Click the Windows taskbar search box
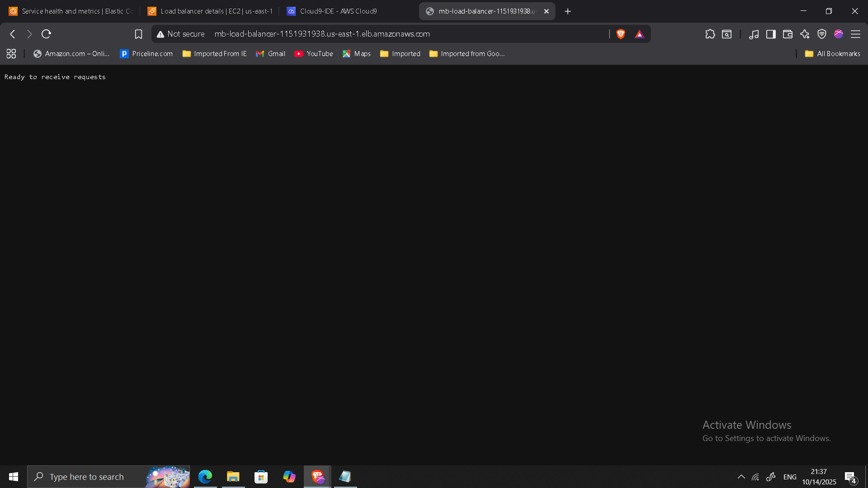Image resolution: width=868 pixels, height=488 pixels. 87,477
